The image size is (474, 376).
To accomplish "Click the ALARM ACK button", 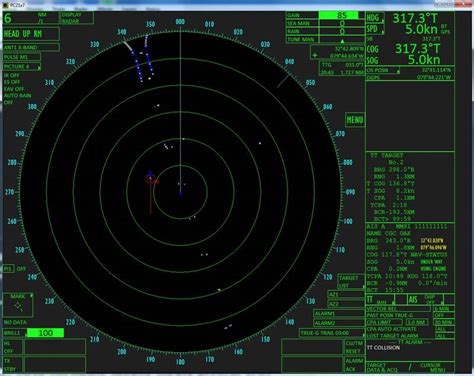I will point(354,365).
